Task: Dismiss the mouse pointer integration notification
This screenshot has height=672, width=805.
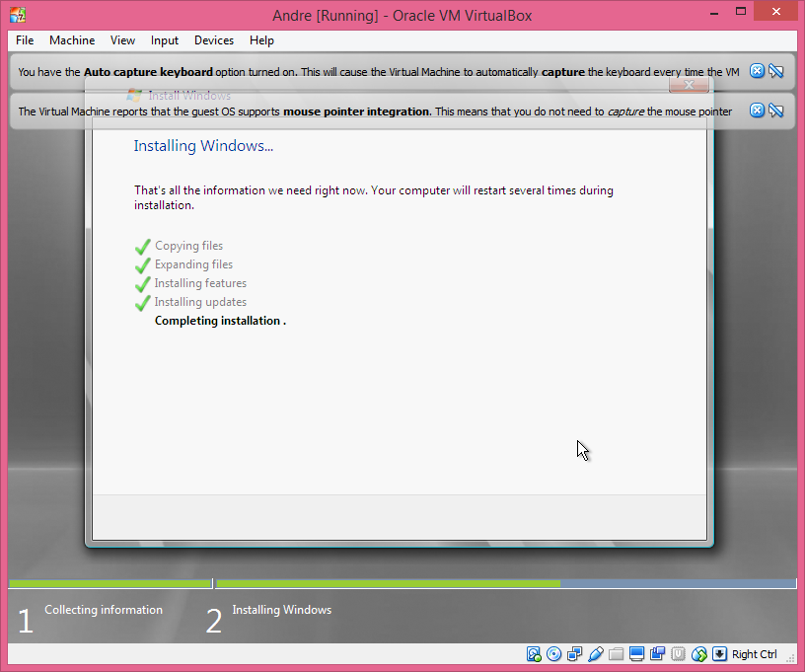Action: tap(757, 111)
